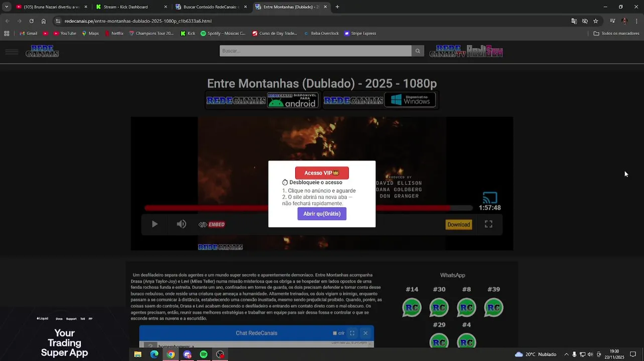Open the Maps bookmark
This screenshot has height=361, width=644.
pos(90,34)
